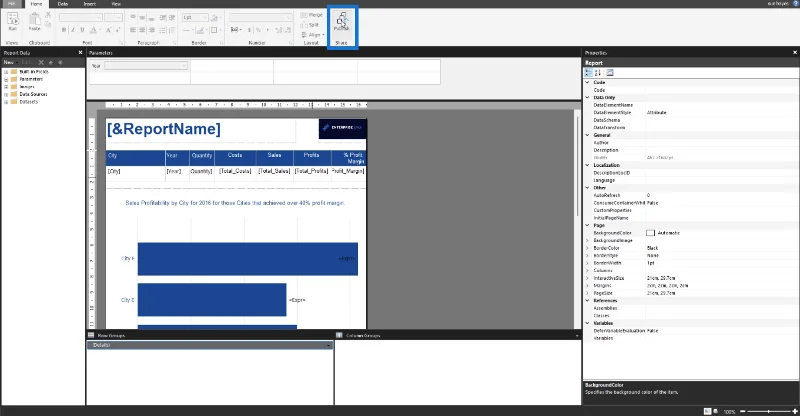Click the bottom vertical align icon
Viewport: 800px width, 416px height.
pos(152,17)
